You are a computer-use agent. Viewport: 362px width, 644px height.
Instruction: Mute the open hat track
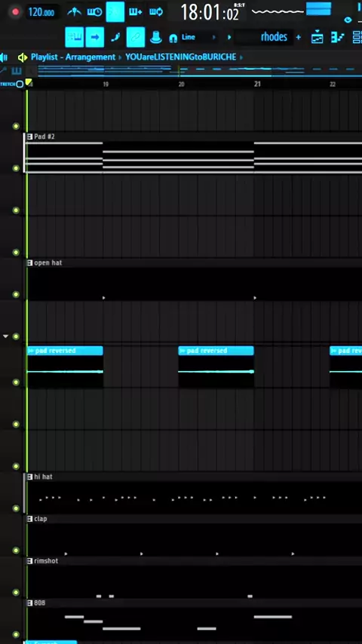16,294
